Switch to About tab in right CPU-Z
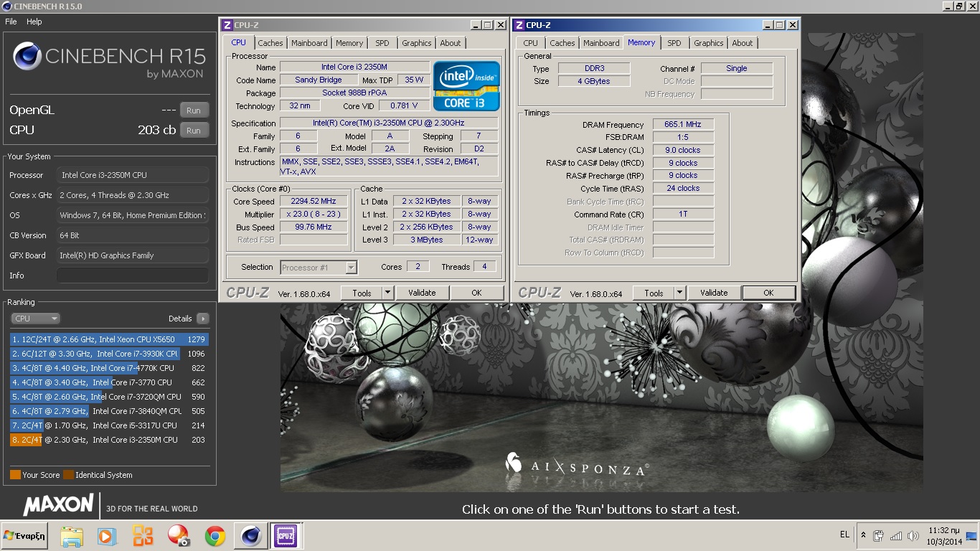This screenshot has height=551, width=980. pos(743,43)
